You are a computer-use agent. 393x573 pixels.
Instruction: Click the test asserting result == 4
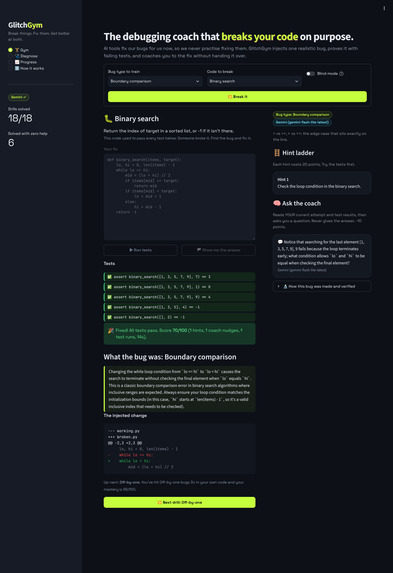pos(179,297)
